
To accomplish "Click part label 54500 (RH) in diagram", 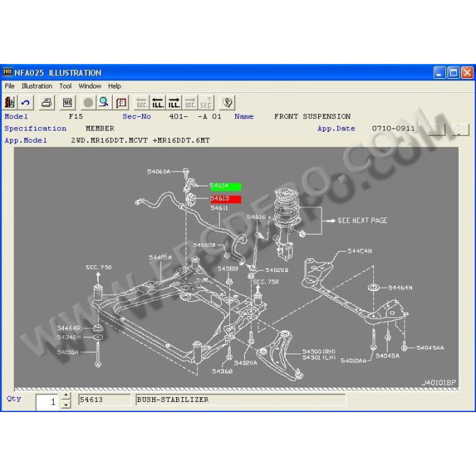I will [x=319, y=352].
